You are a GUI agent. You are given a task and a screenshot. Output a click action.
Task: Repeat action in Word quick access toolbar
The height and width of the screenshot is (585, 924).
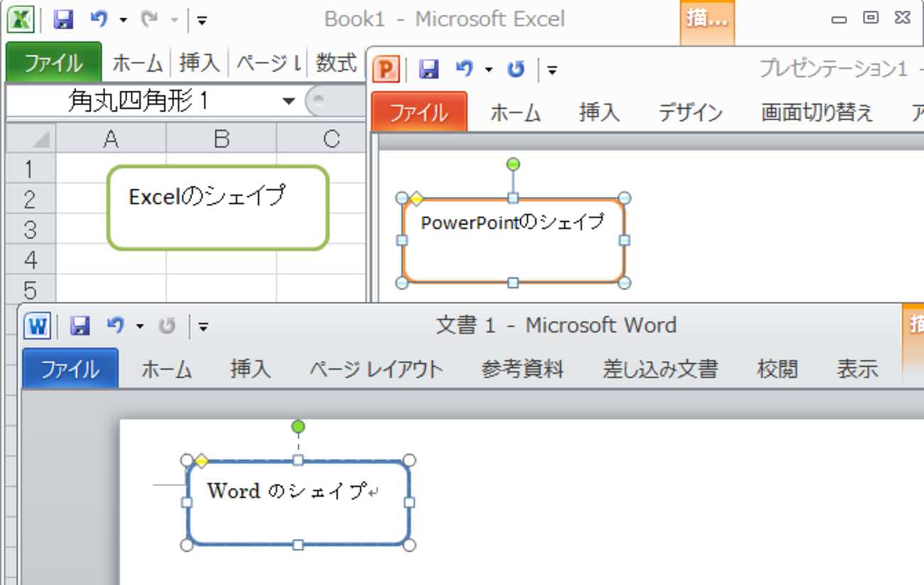pos(166,326)
